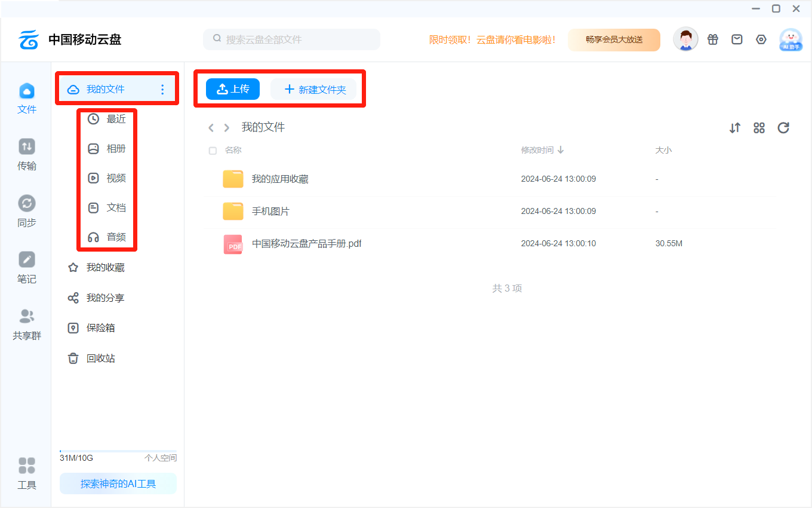Click the 我的应用收藏 folder icon
The image size is (812, 508).
coord(233,179)
